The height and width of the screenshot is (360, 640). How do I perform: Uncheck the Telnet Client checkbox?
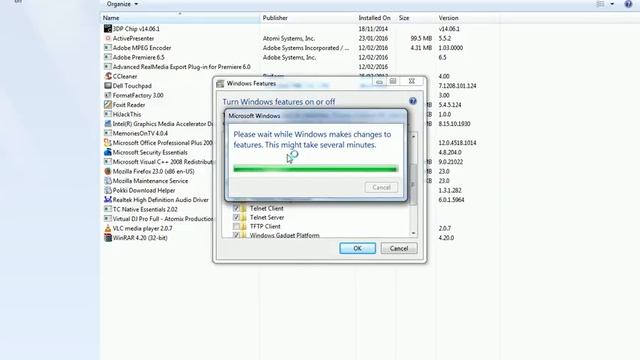click(x=236, y=209)
